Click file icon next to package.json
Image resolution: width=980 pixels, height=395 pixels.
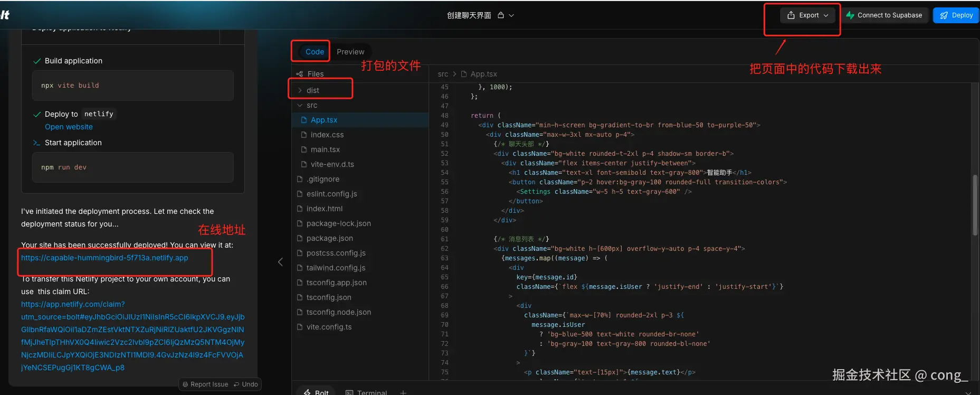(x=300, y=238)
